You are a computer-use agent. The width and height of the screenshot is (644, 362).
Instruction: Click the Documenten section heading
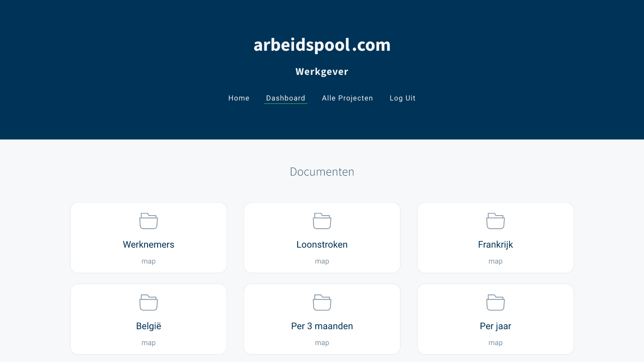pyautogui.click(x=322, y=172)
